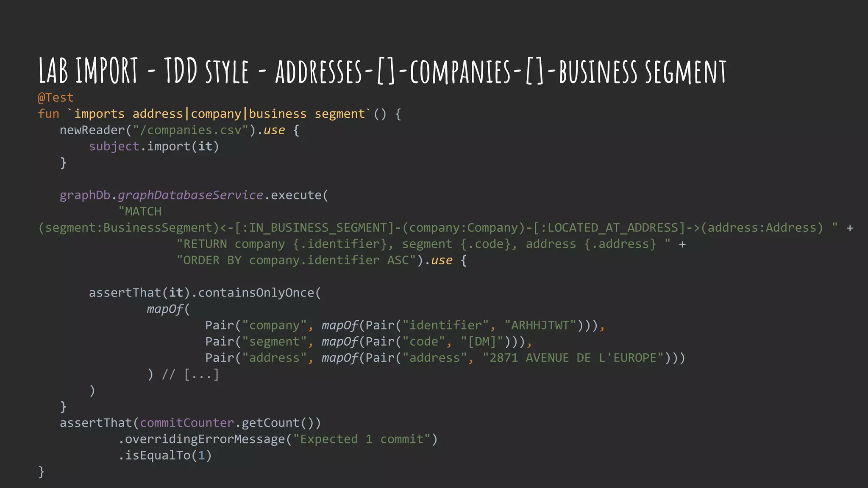Image resolution: width=868 pixels, height=488 pixels.
Task: Click '[:LOCATED_AT_ADDRESS]' in the query
Action: [609, 228]
